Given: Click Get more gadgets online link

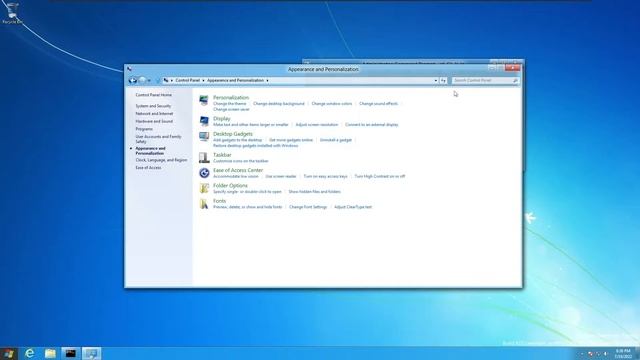Looking at the screenshot, I should 291,140.
